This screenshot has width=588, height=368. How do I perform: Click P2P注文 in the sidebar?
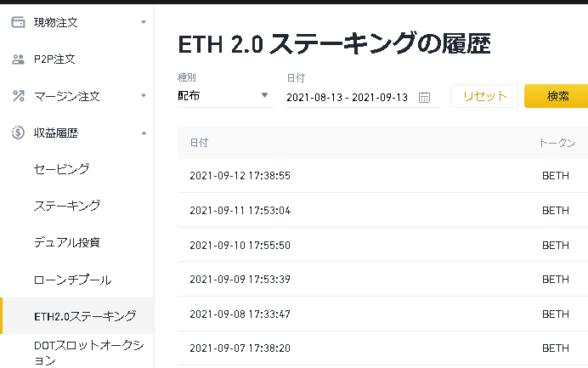point(54,59)
